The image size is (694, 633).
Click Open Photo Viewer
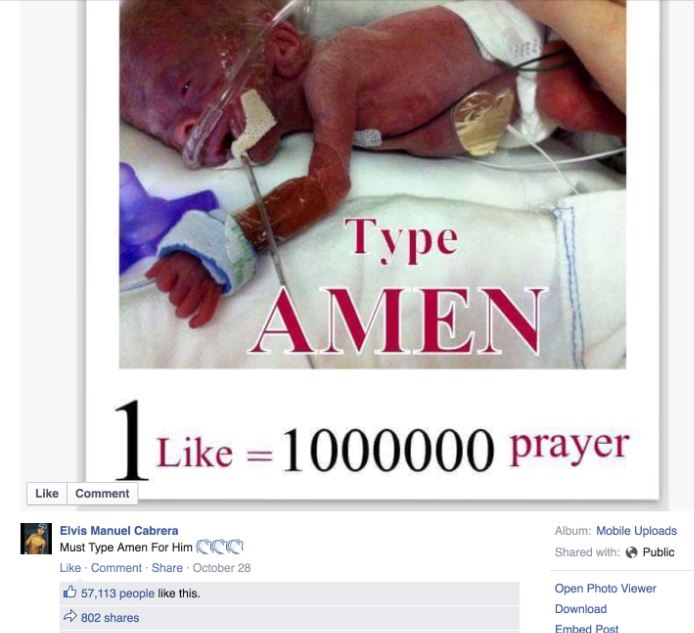click(x=605, y=588)
